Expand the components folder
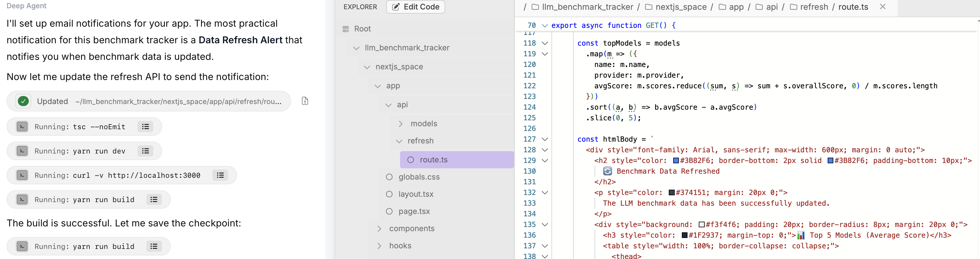Screen dimensions: 980x259 pyautogui.click(x=379, y=228)
